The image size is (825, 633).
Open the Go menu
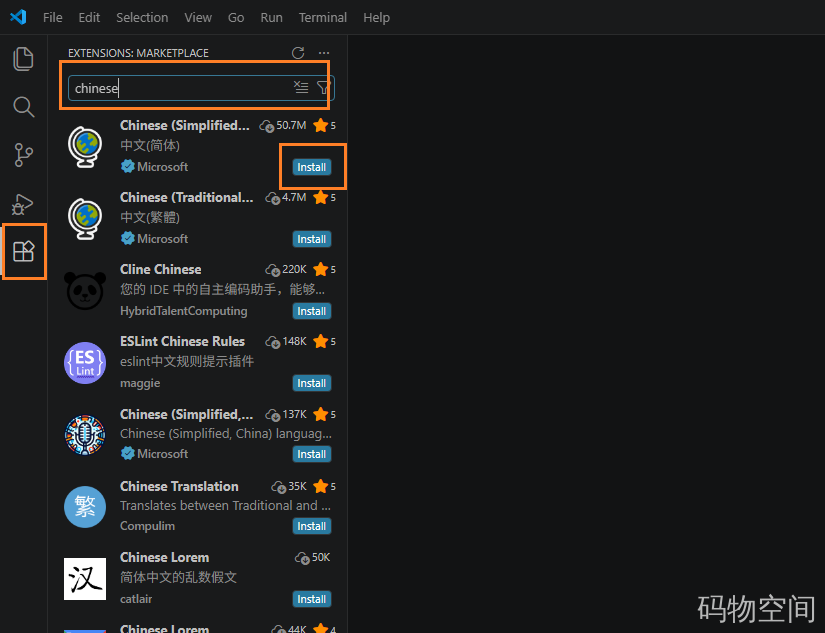coord(236,17)
